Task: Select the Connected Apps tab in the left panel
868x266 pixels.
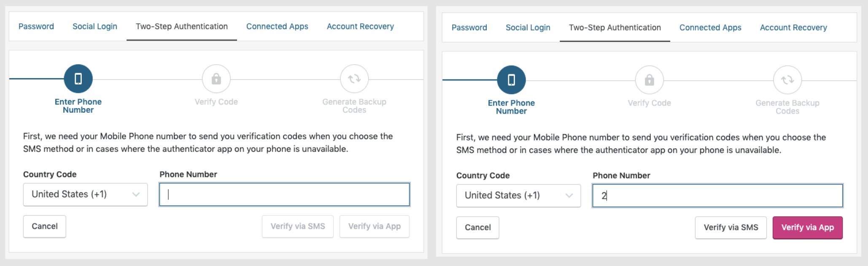Action: [x=277, y=26]
